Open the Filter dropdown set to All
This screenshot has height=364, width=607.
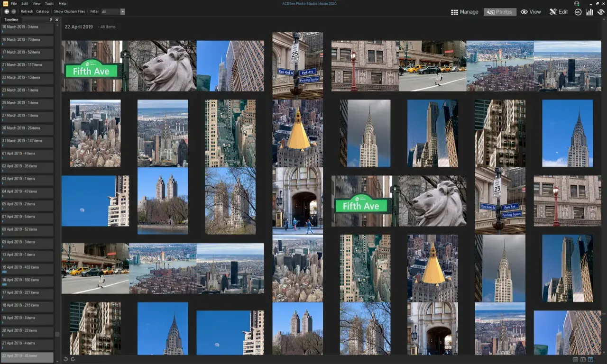(x=114, y=11)
